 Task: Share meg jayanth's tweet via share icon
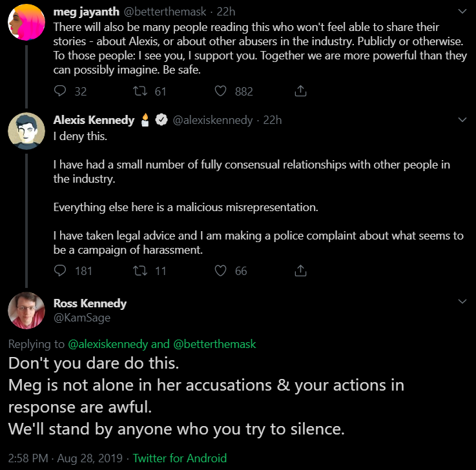click(x=300, y=91)
